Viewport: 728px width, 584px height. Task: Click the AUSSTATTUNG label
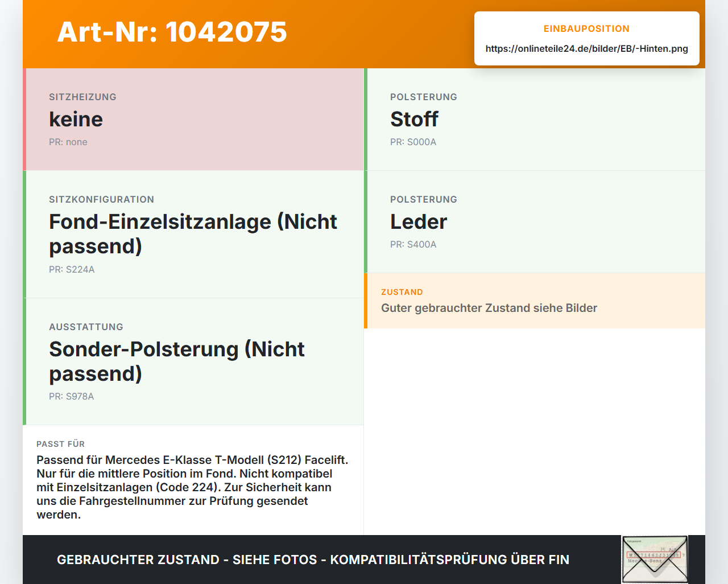[86, 327]
